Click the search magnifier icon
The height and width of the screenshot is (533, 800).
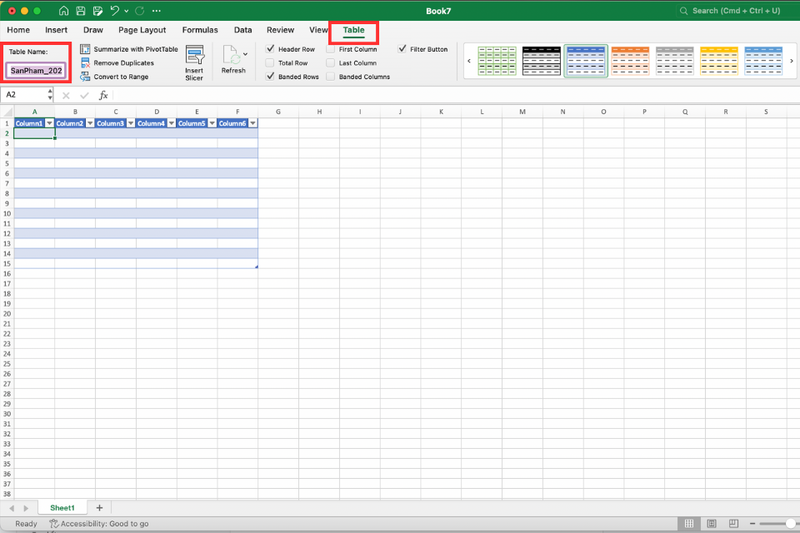(684, 11)
